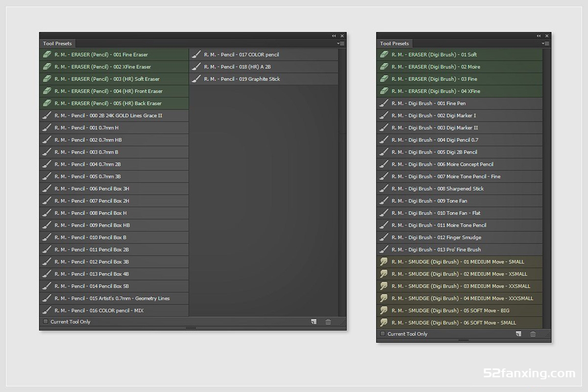This screenshot has height=392, width=588.
Task: Click brush icon beside Pencil 004 0.7mm 2B
Action: pyautogui.click(x=47, y=164)
